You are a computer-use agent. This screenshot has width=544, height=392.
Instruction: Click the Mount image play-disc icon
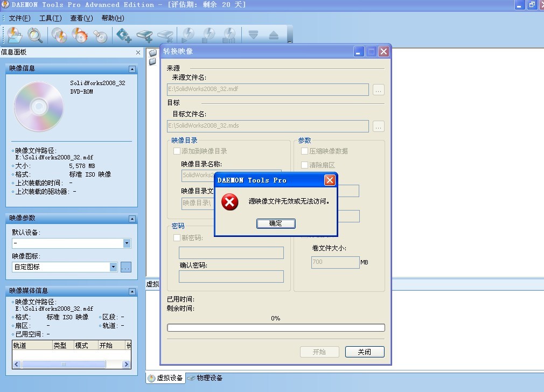tap(188, 35)
